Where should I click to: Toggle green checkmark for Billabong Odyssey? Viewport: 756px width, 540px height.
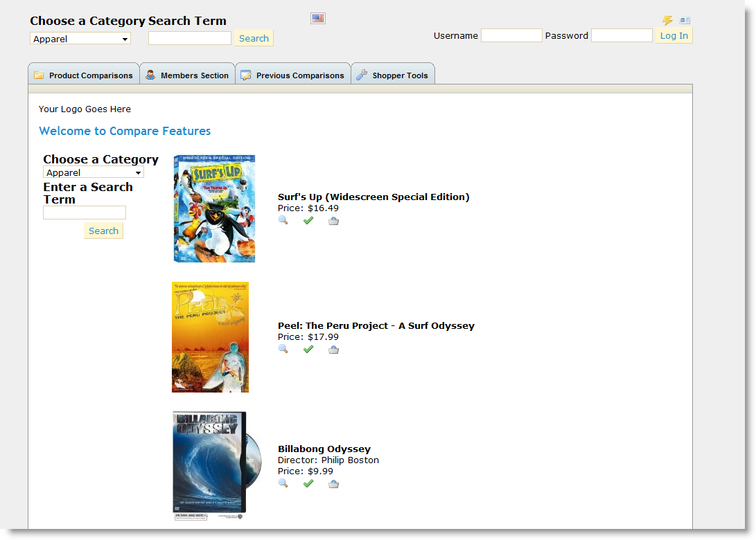tap(308, 483)
